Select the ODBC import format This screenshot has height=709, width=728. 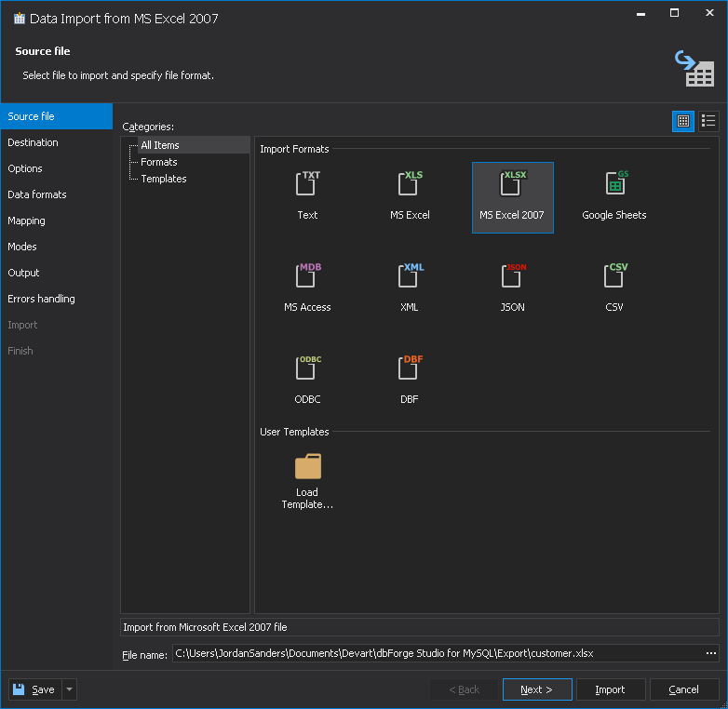coord(307,368)
